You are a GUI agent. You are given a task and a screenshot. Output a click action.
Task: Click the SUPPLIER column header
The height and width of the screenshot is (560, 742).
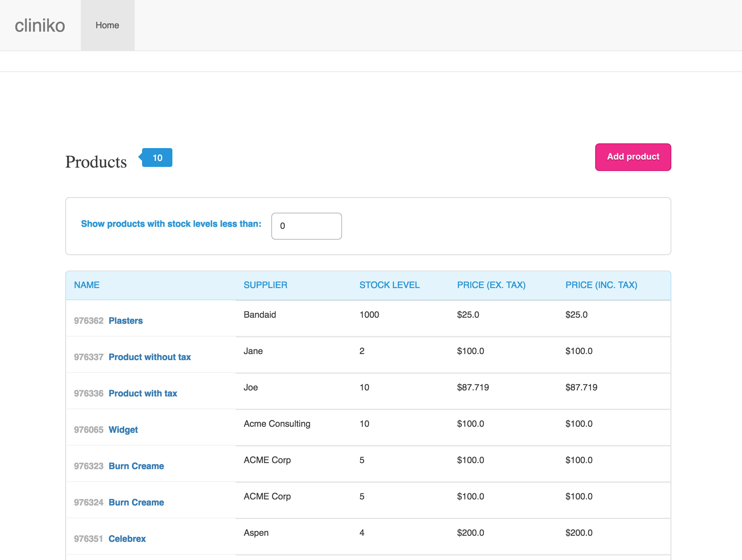[265, 285]
